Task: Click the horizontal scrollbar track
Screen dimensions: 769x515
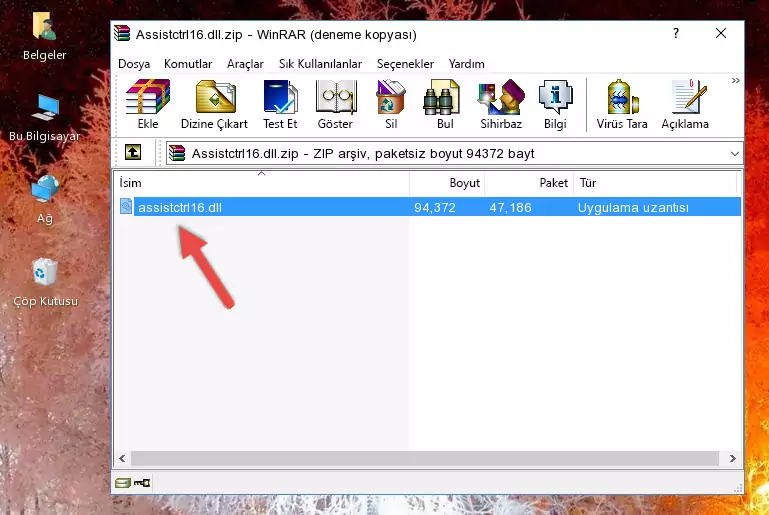Action: [x=424, y=458]
